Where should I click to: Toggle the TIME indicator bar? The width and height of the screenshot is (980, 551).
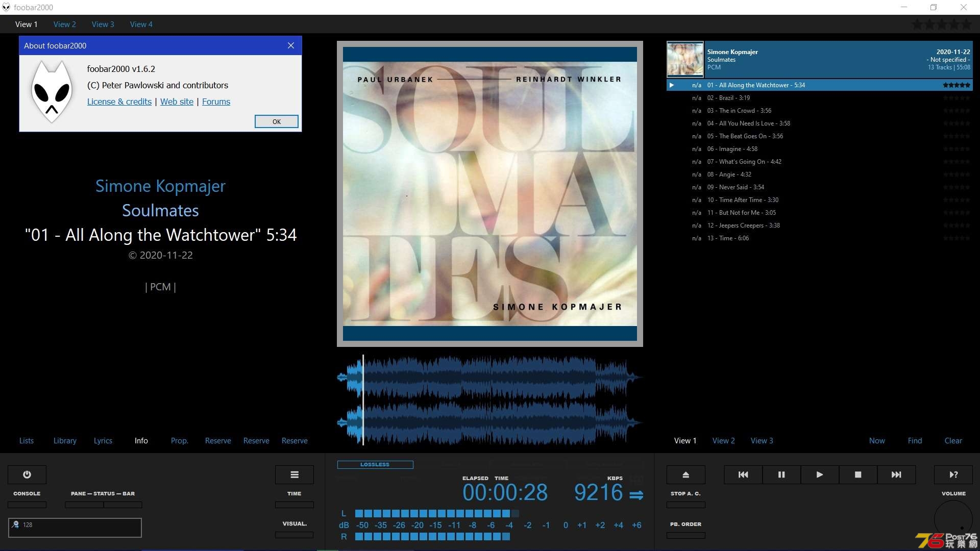coord(295,505)
